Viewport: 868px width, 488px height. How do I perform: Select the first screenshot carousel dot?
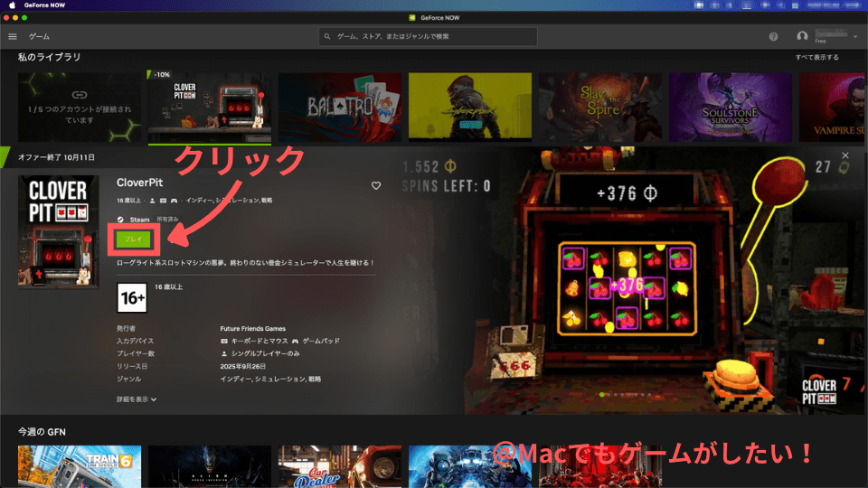(x=602, y=395)
